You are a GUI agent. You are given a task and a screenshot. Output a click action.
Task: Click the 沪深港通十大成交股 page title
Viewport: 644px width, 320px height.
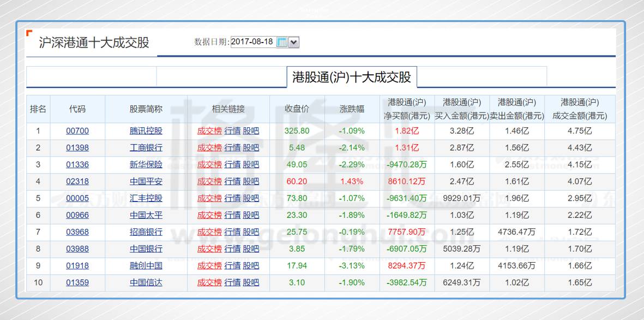point(94,43)
